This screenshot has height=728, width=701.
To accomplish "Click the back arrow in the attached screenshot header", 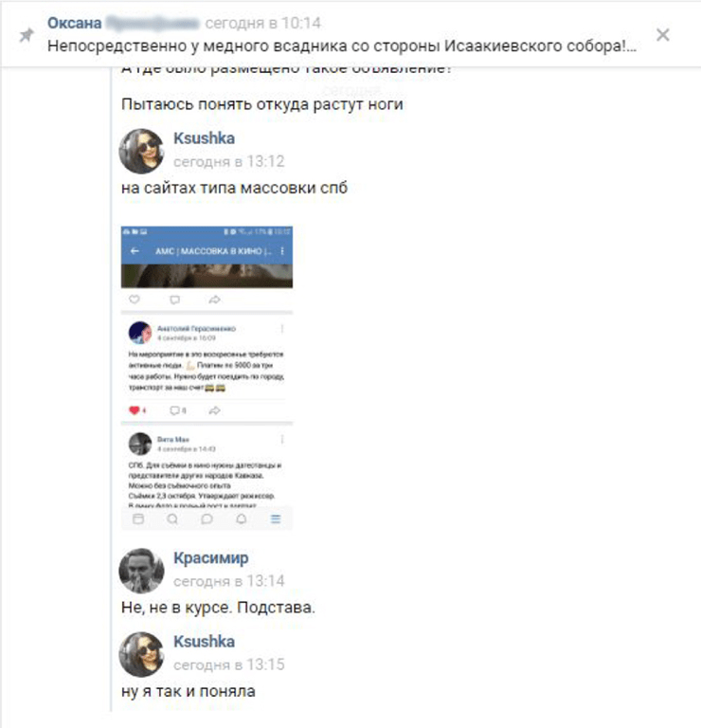I will click(x=135, y=251).
